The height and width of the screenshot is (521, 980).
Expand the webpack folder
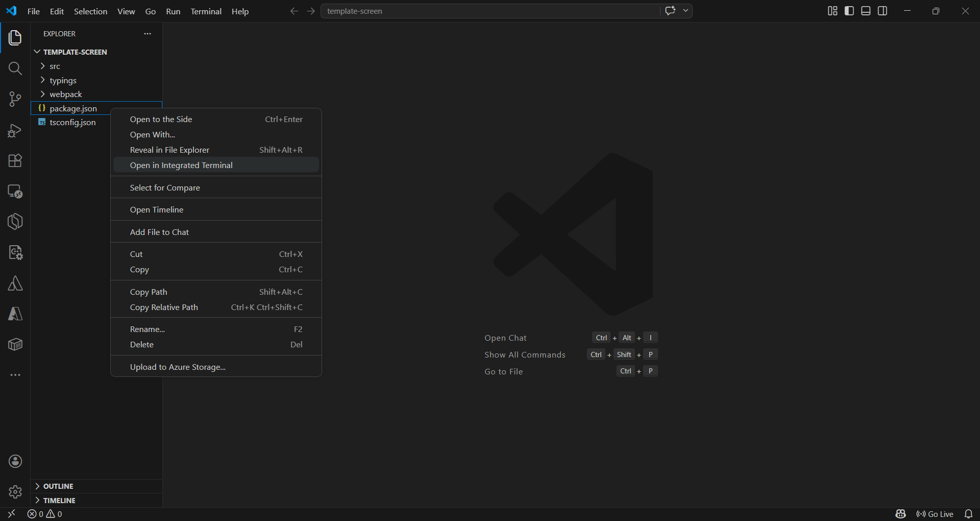click(x=96, y=94)
